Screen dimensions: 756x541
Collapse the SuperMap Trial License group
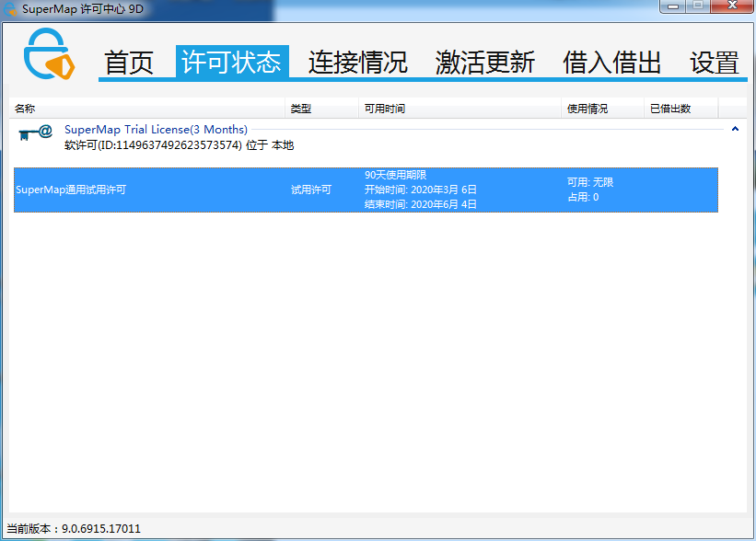[x=735, y=129]
